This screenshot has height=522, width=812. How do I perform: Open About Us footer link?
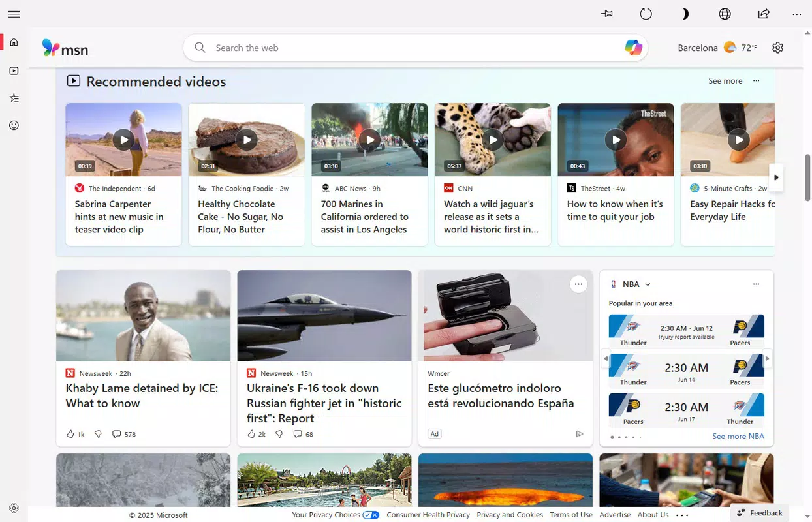pyautogui.click(x=653, y=515)
